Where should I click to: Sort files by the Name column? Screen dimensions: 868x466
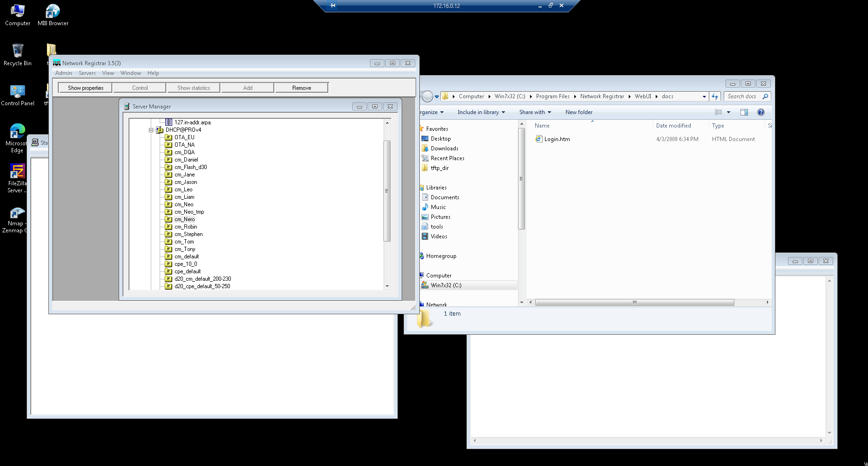tap(542, 126)
